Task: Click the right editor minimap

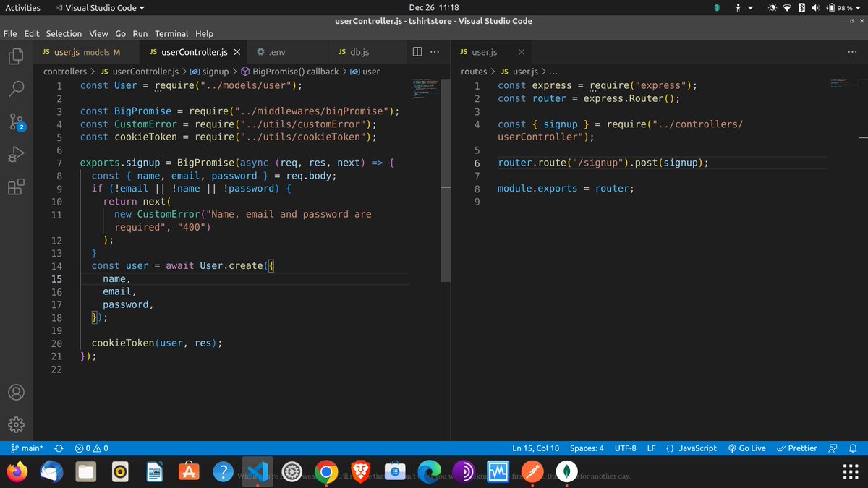Action: 843,83
